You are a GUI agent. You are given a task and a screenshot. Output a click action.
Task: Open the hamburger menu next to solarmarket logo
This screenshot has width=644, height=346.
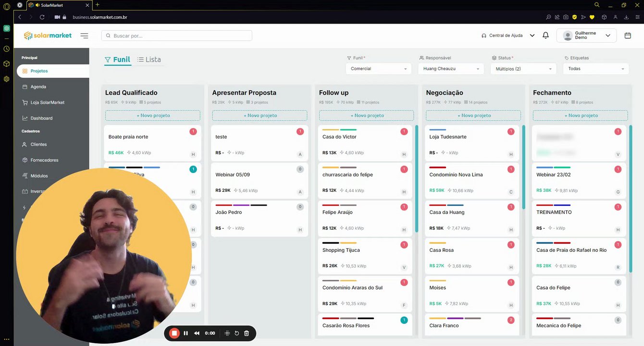pyautogui.click(x=84, y=36)
